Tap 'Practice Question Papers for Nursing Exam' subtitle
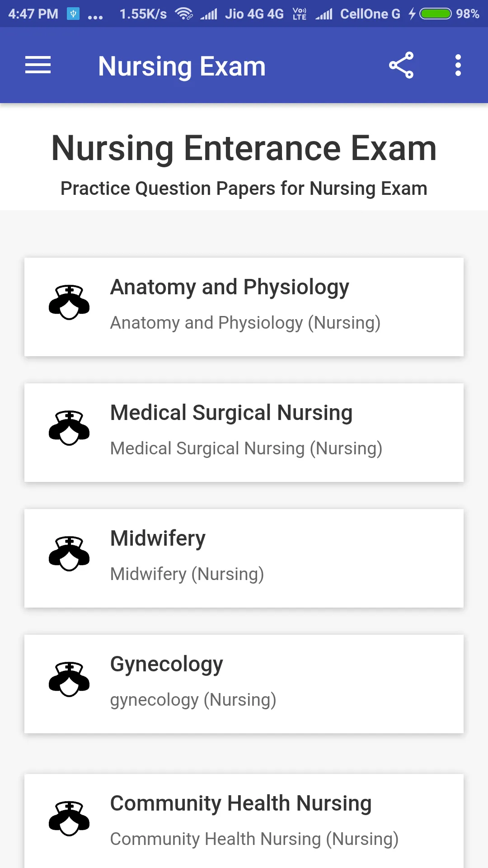Viewport: 488px width, 868px height. tap(244, 189)
